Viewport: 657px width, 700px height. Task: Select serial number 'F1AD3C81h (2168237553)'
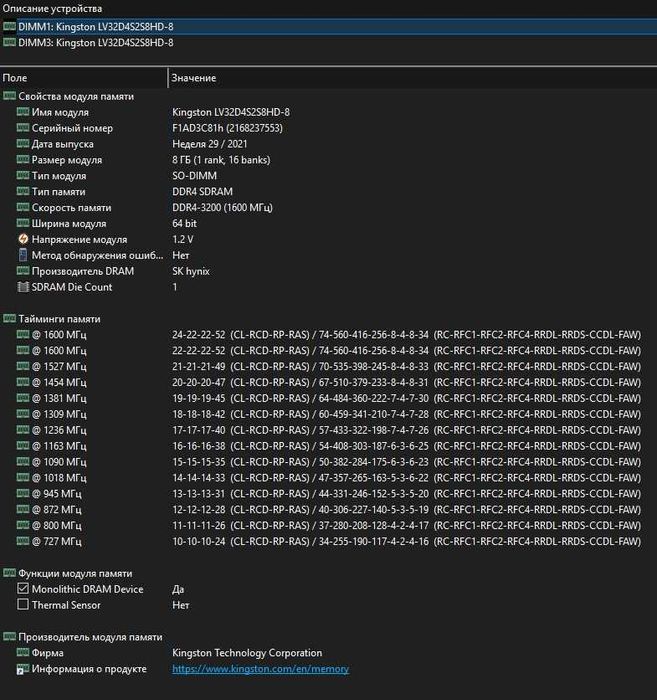click(x=227, y=128)
